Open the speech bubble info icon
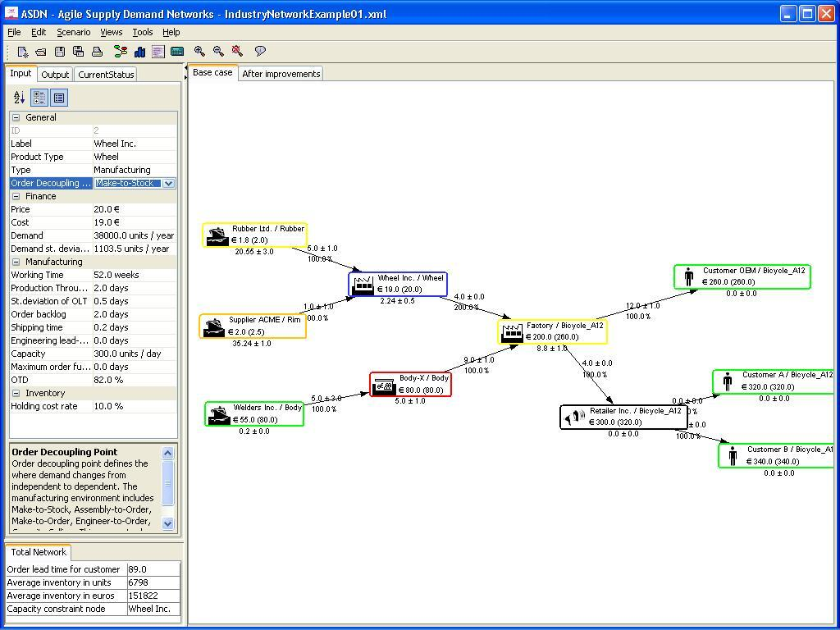Viewport: 840px width, 630px height. coord(260,52)
